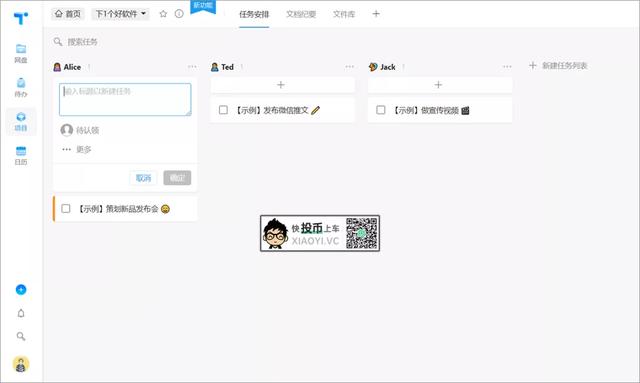Screen dimensions: 640x383
Task: Check the 做宣传视频 task checkbox
Action: tap(381, 110)
